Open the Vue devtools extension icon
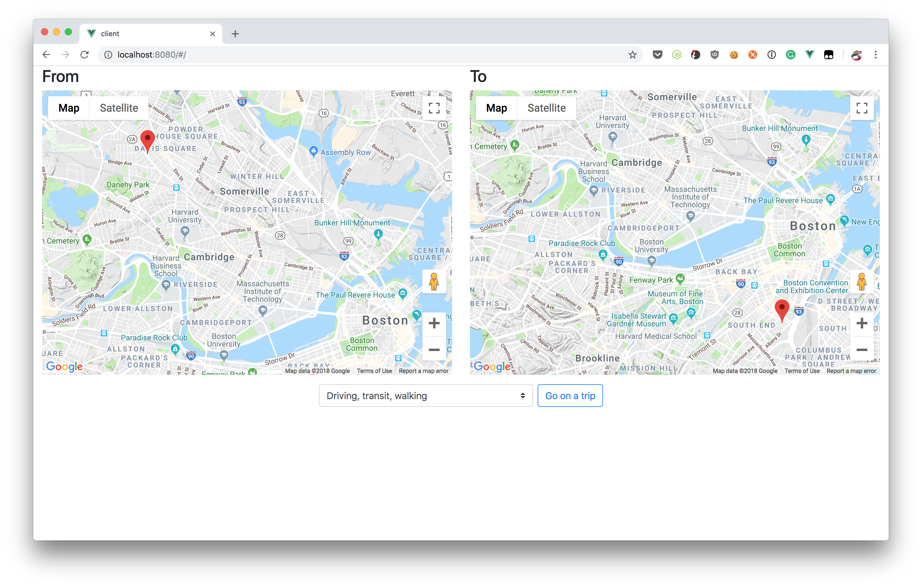 (809, 55)
